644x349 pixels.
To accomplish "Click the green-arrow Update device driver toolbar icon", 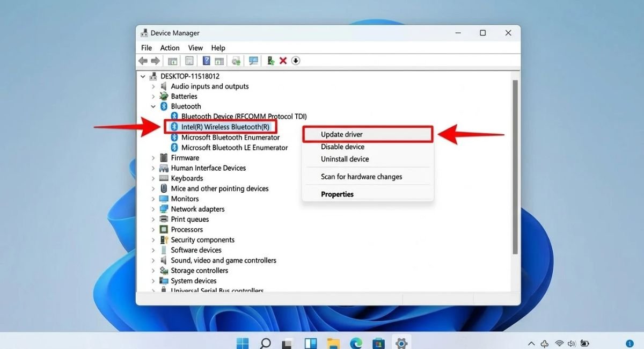I will [271, 61].
